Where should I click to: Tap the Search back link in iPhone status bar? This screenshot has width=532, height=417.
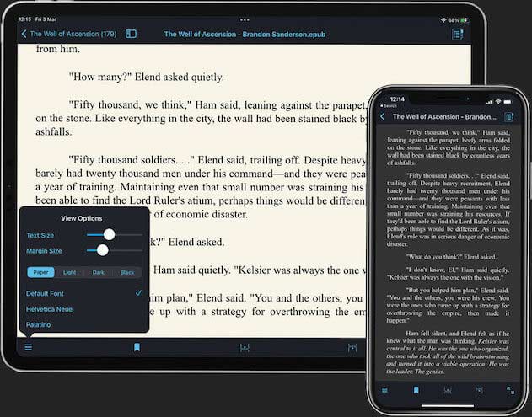point(389,106)
